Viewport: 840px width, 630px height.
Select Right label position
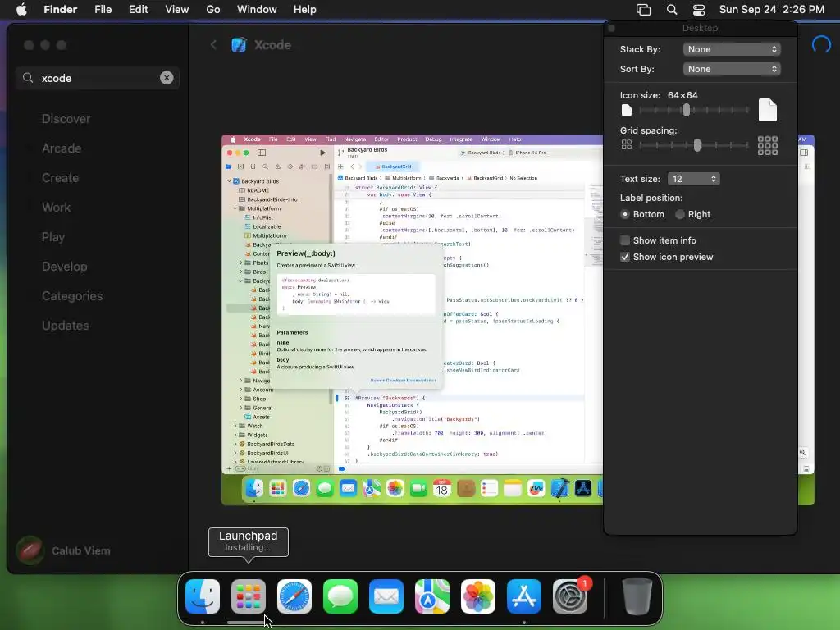click(x=680, y=214)
